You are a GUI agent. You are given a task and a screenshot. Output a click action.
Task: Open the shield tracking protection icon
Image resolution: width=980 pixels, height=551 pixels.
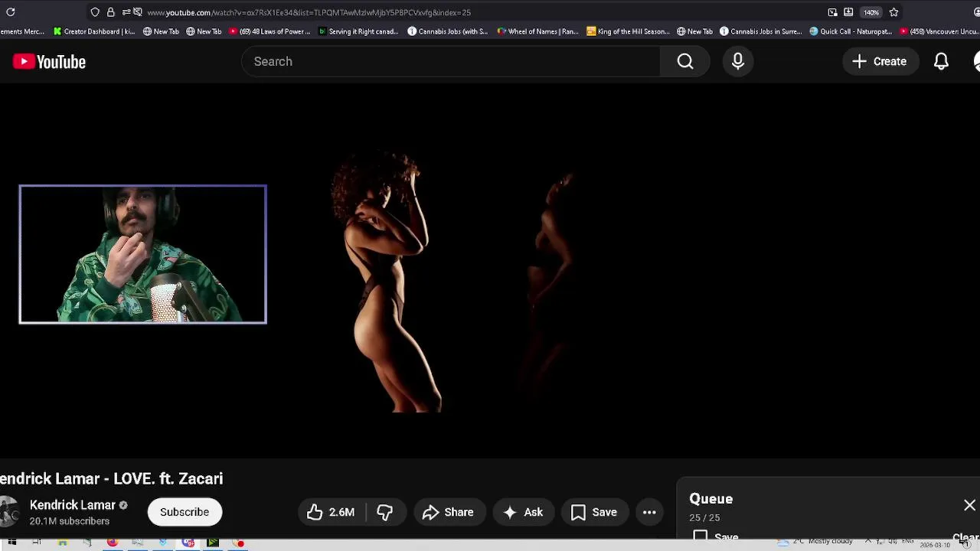[x=95, y=12]
